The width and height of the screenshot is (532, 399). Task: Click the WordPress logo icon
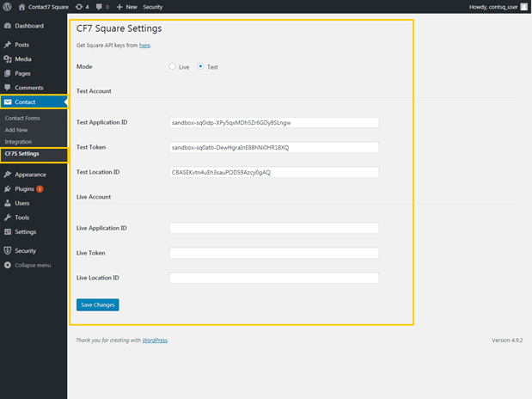point(7,7)
